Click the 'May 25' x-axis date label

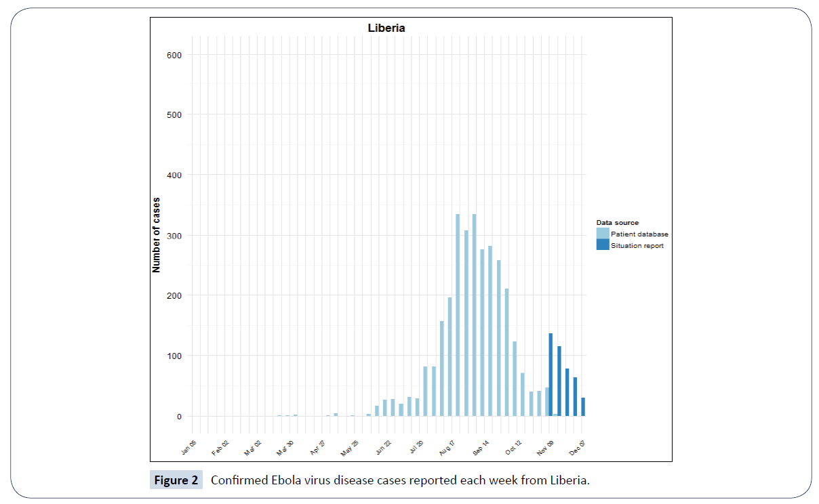[x=350, y=448]
